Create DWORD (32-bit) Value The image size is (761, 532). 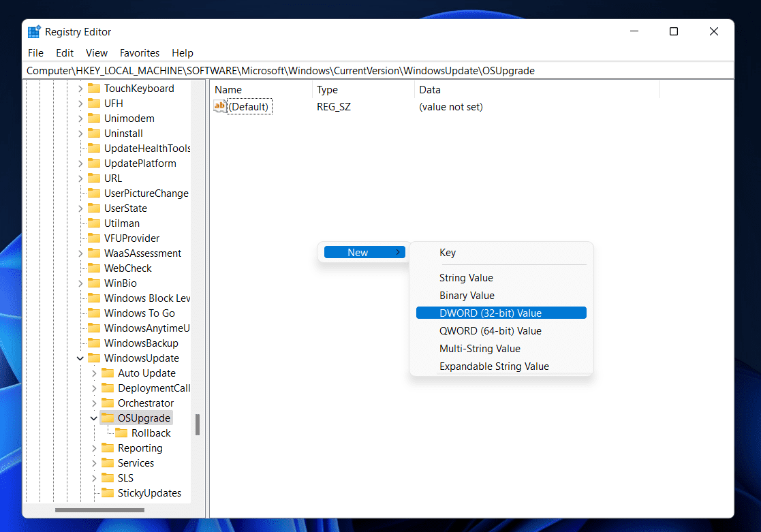tap(501, 313)
